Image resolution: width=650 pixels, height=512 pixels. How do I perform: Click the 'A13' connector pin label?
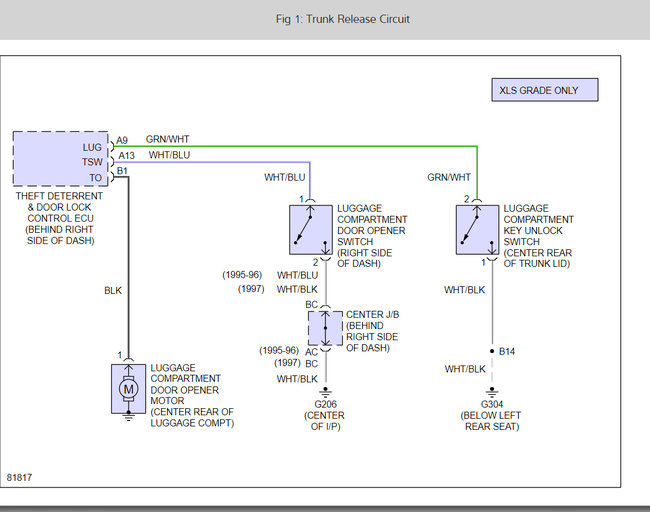point(126,155)
